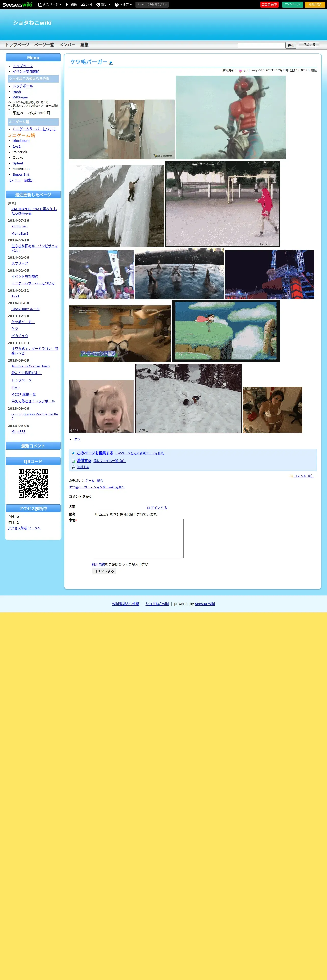This screenshot has width=327, height=980.
Task: Focus the 名前 name input field
Action: click(x=119, y=508)
